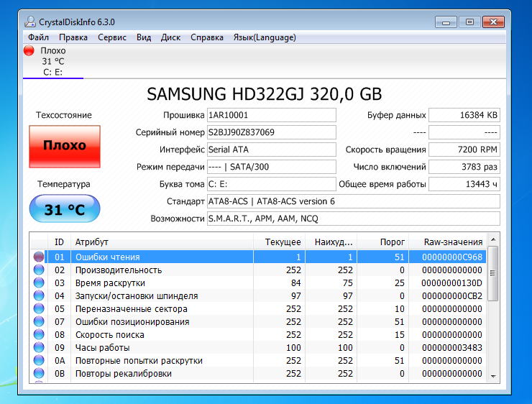Image resolution: width=532 pixels, height=404 pixels.
Task: Open the Файл menu
Action: click(38, 37)
